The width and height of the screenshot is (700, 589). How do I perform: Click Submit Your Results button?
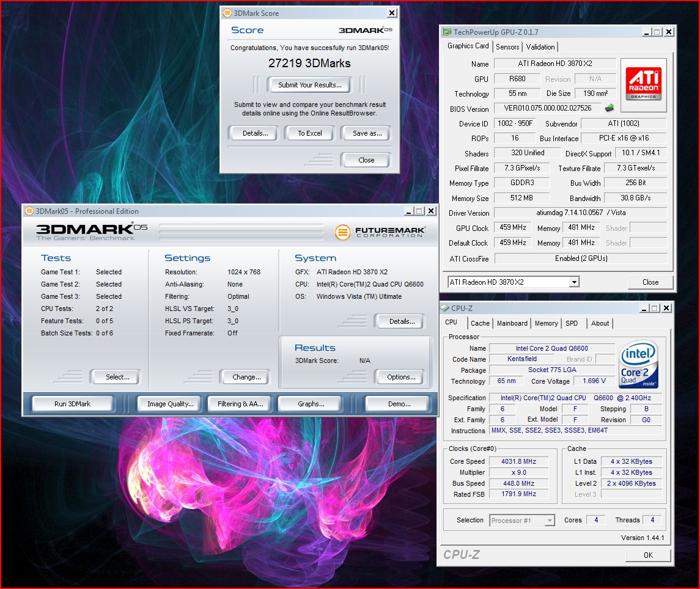(x=309, y=85)
